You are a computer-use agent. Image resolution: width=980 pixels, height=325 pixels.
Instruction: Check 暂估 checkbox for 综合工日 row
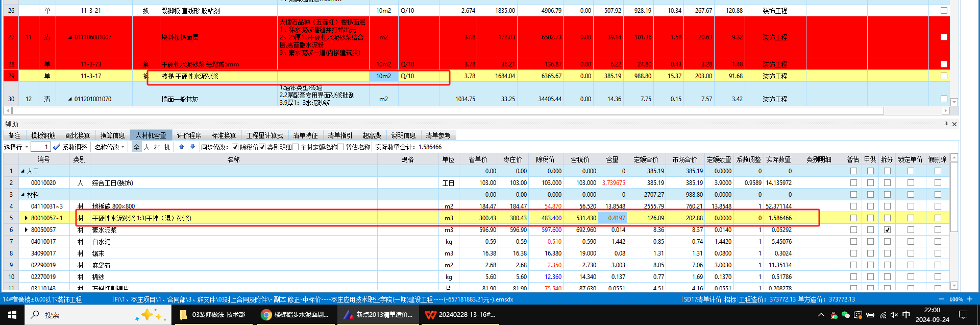click(x=853, y=183)
